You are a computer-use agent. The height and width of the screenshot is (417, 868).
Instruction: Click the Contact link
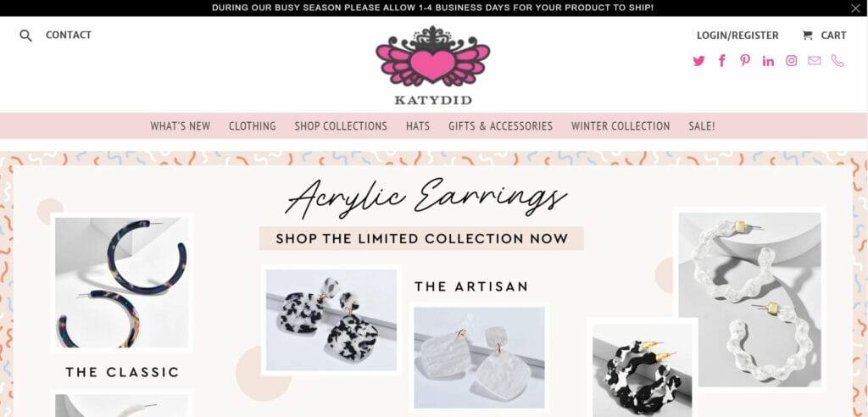point(69,35)
